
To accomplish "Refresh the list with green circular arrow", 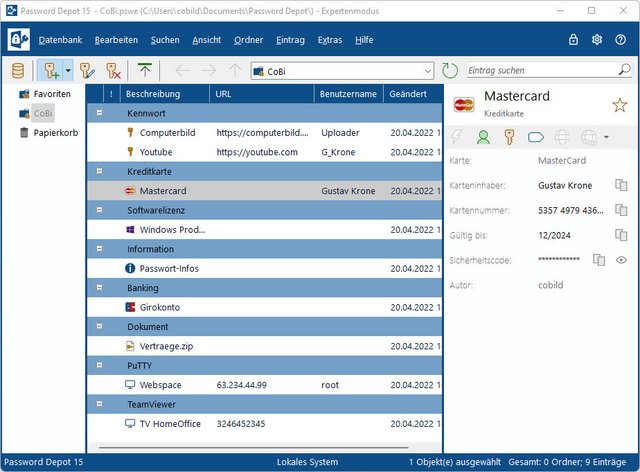I will (450, 71).
